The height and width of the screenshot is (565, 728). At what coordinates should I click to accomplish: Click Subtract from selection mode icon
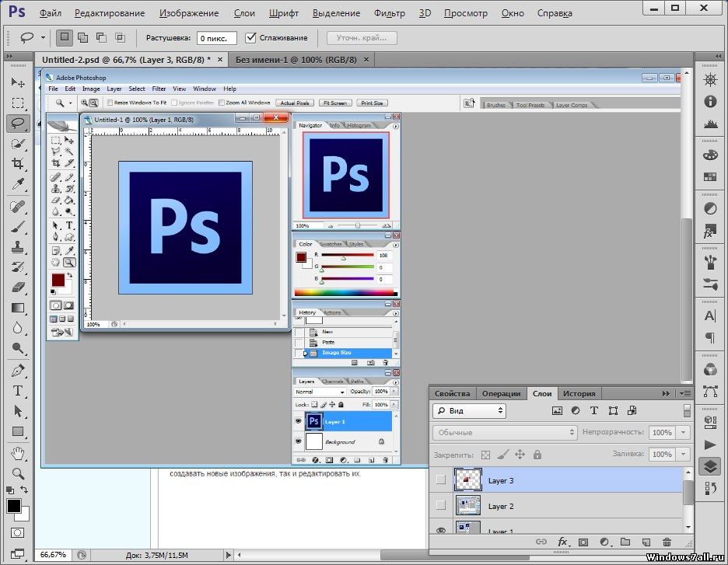click(x=101, y=38)
